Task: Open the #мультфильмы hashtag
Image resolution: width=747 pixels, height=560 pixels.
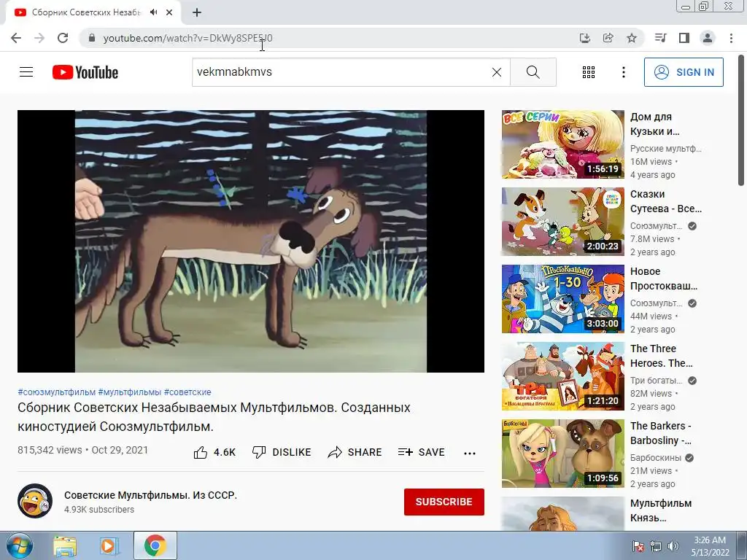Action: click(130, 392)
